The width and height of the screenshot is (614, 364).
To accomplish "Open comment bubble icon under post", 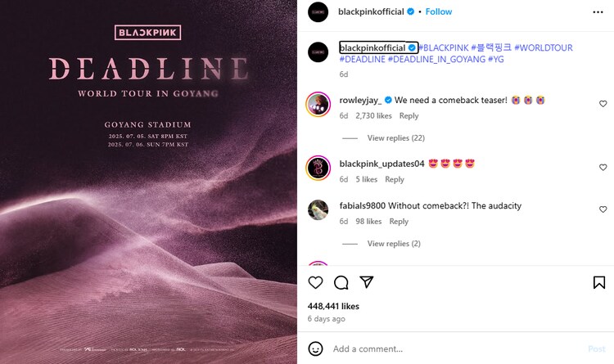I will 341,282.
